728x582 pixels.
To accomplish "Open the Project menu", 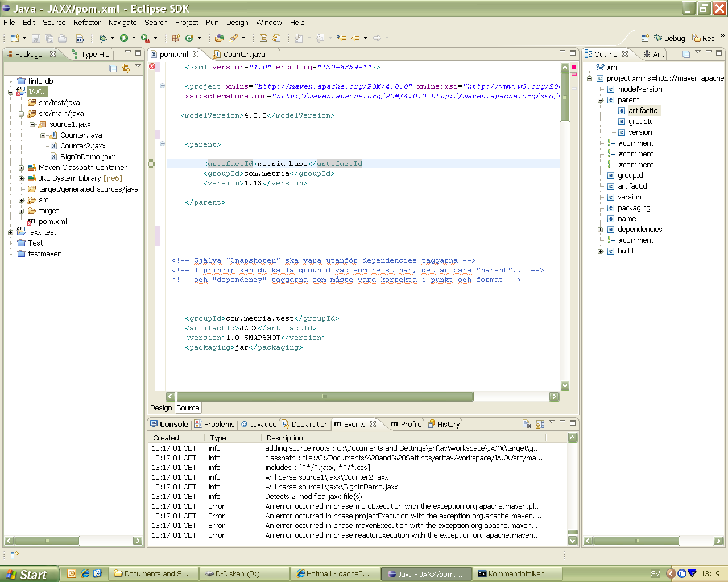I will coord(187,22).
